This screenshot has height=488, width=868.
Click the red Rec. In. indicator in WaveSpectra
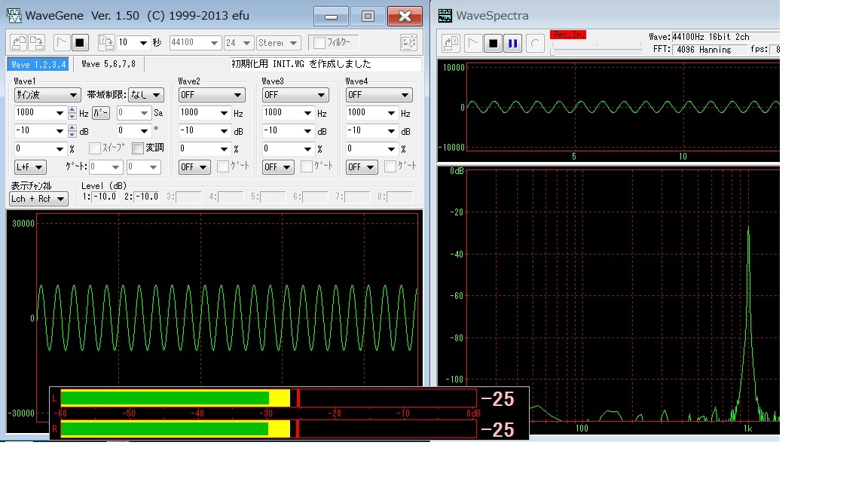(568, 35)
